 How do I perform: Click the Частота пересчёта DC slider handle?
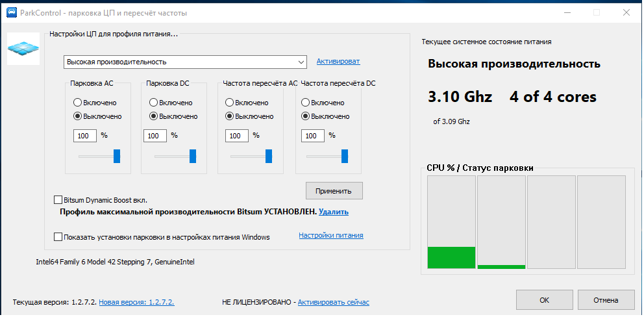pyautogui.click(x=345, y=157)
